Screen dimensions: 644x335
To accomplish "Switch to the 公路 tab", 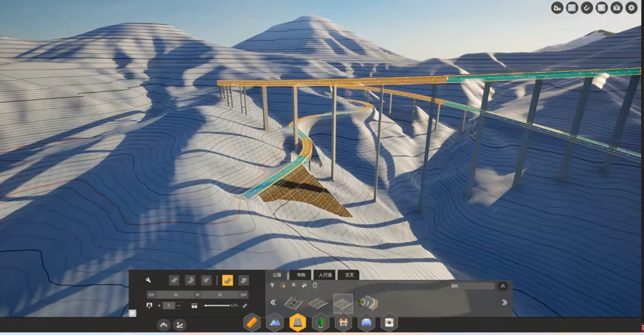I will click(x=275, y=275).
